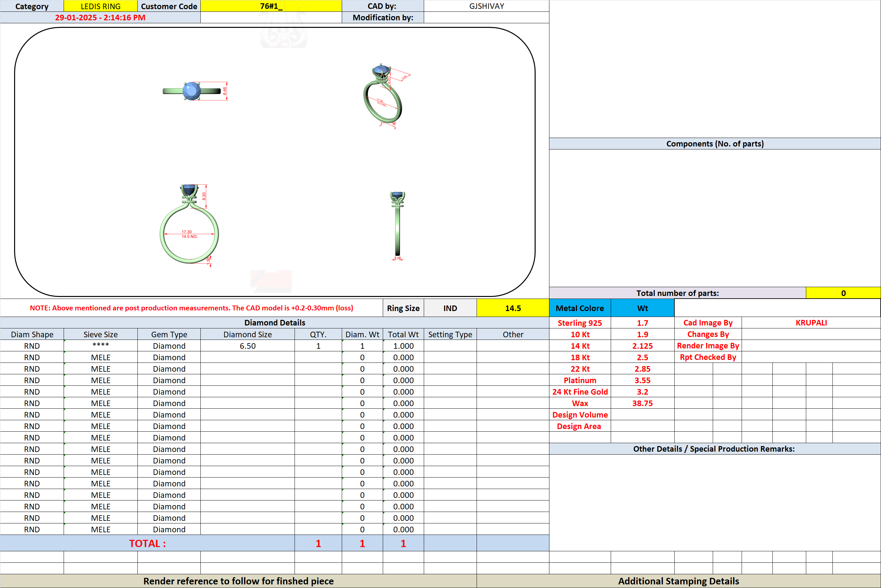Select the 'Sieve Size' column header
This screenshot has width=881, height=588.
[x=101, y=334]
